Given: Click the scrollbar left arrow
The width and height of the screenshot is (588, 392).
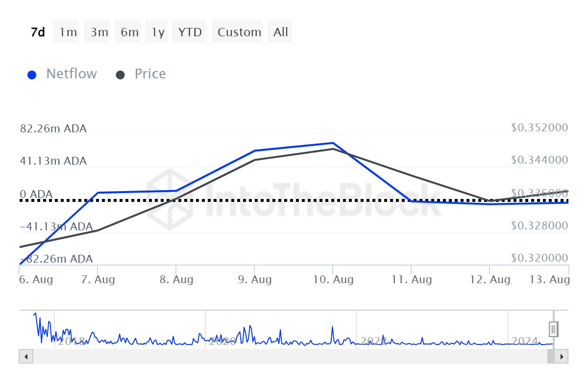Looking at the screenshot, I should pyautogui.click(x=26, y=356).
